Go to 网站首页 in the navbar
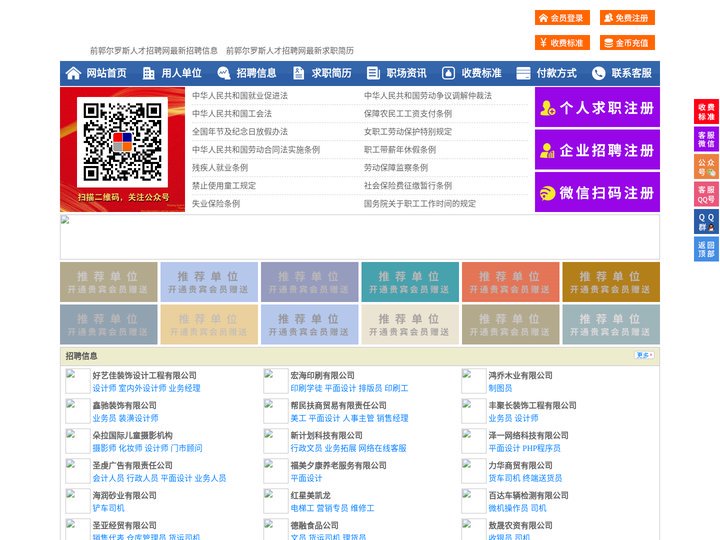 107,73
